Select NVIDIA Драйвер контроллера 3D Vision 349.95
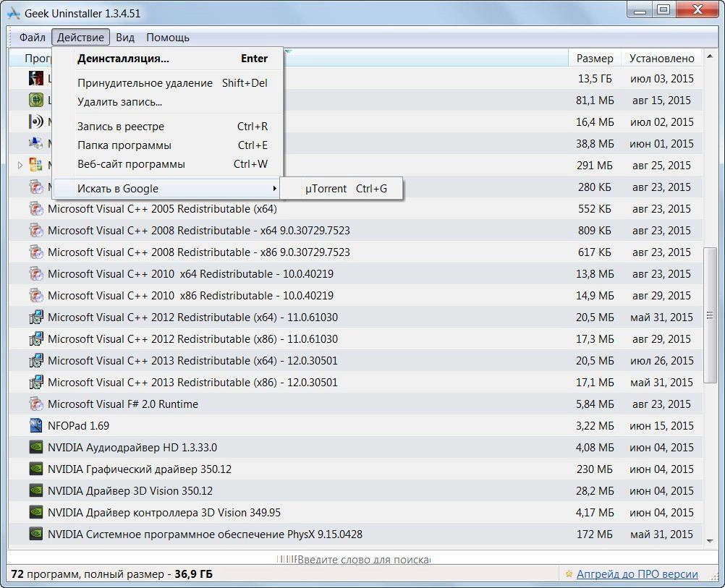 point(355,513)
